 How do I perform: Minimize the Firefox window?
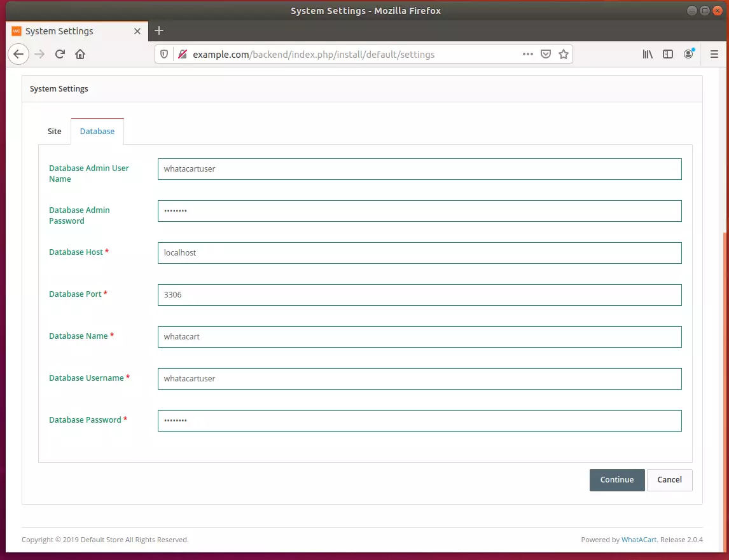692,11
